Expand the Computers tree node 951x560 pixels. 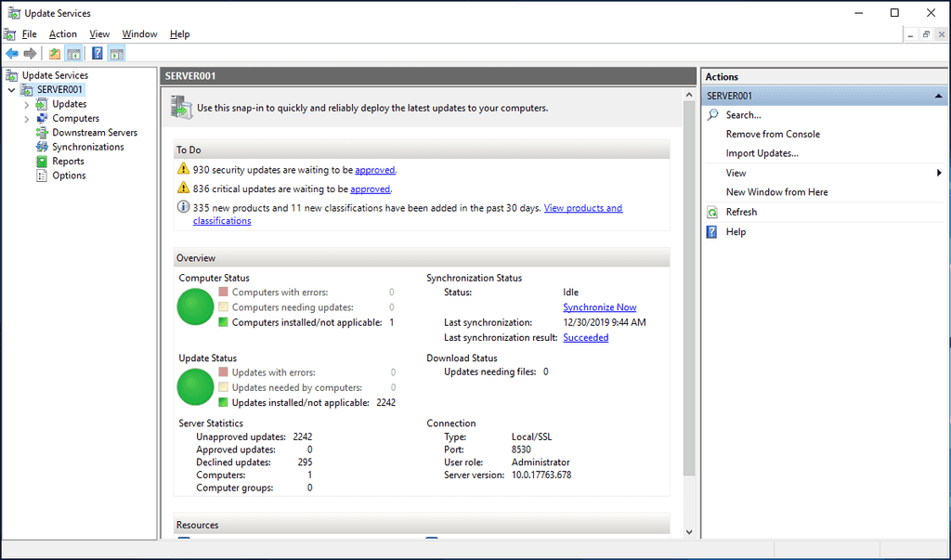28,118
